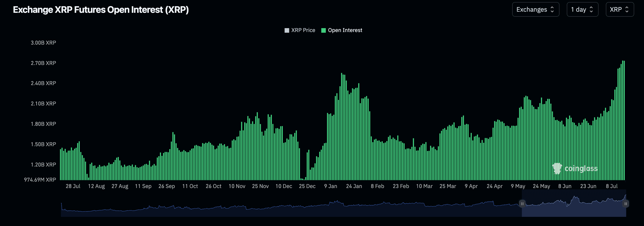Image resolution: width=644 pixels, height=226 pixels.
Task: Click the right range navigator handle
Action: point(625,204)
